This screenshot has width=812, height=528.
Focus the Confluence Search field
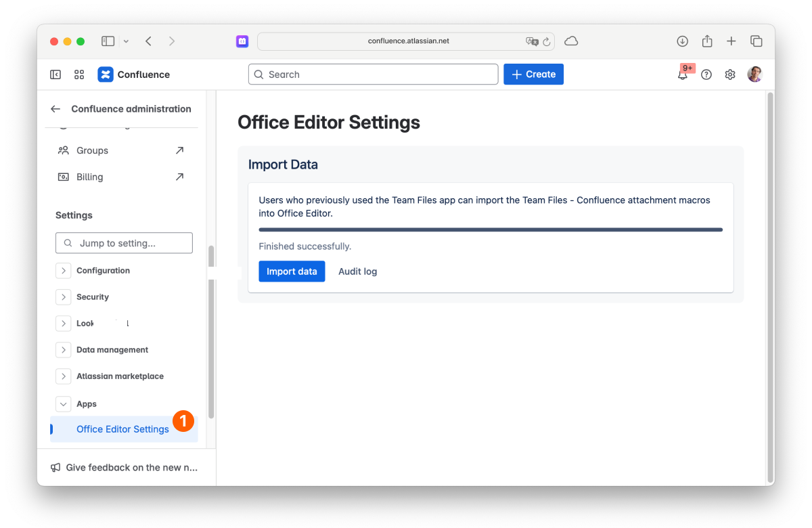373,74
